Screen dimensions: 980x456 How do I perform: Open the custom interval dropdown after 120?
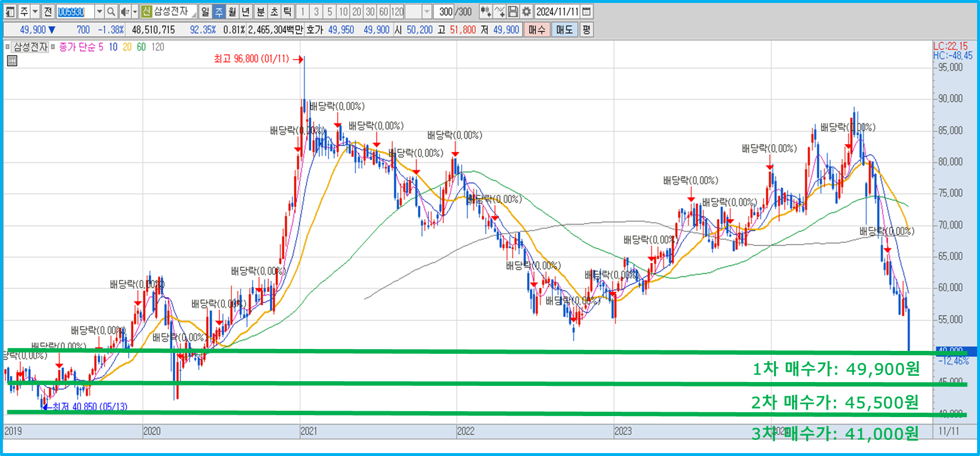427,11
